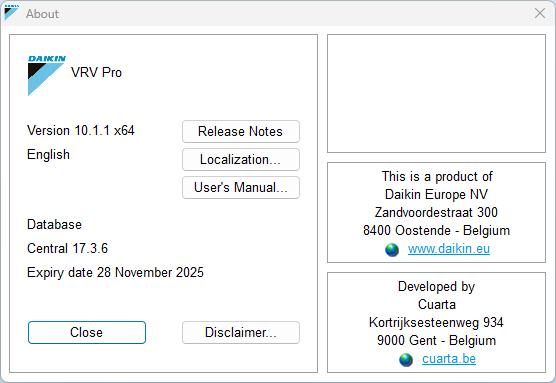Click the 9000 Gent - Belgium line
This screenshot has height=383, width=556.
437,341
